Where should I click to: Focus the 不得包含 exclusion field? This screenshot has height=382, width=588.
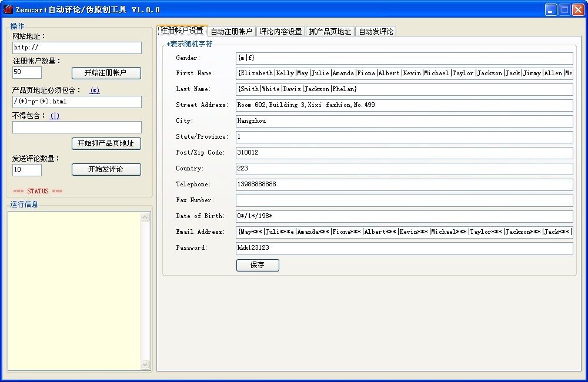(x=77, y=127)
